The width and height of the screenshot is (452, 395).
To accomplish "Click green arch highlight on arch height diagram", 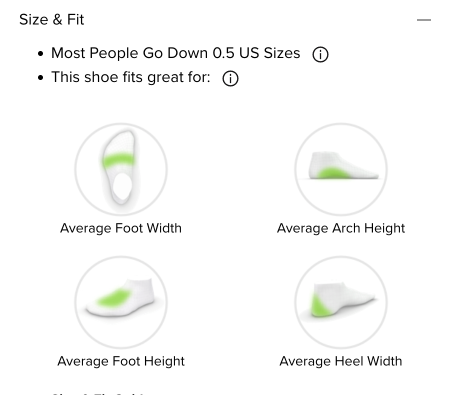I will coord(333,173).
